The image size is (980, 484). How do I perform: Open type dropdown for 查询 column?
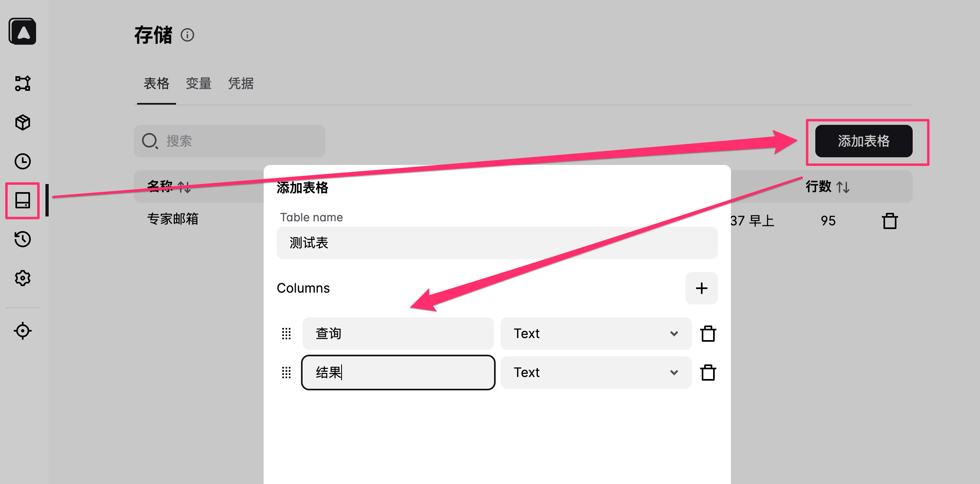pyautogui.click(x=596, y=334)
